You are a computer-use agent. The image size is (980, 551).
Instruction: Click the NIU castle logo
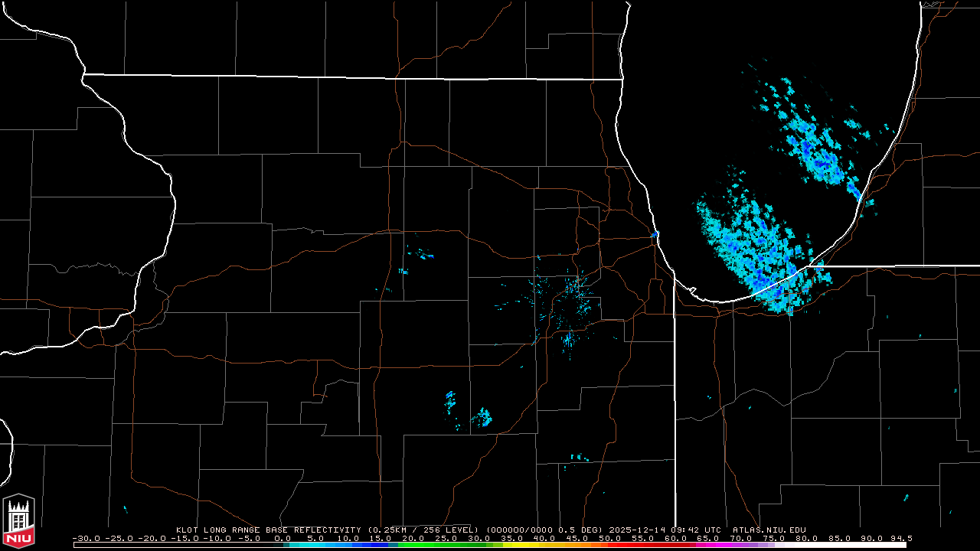[x=18, y=522]
